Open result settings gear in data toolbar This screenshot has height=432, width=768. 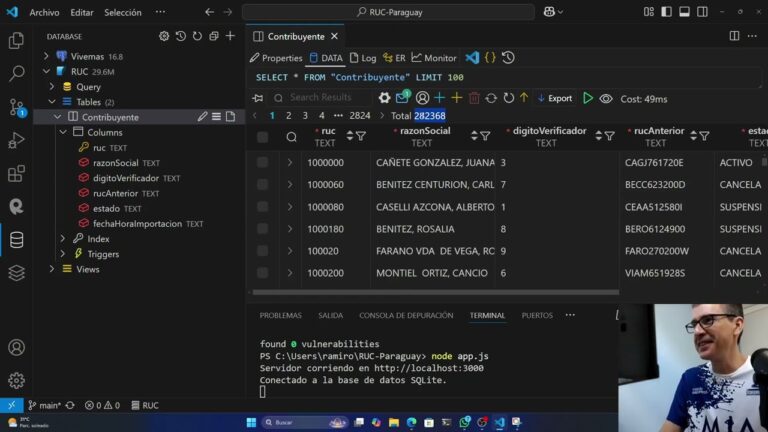[384, 98]
